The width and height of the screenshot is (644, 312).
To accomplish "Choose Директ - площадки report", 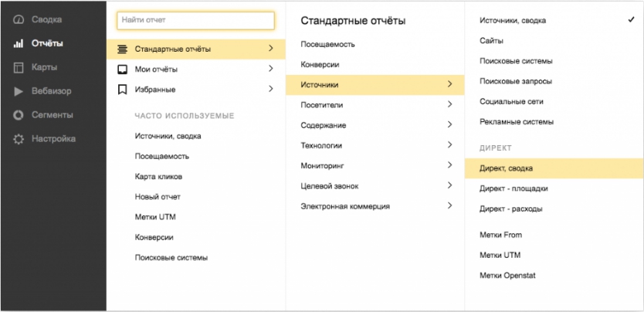I will coord(514,189).
